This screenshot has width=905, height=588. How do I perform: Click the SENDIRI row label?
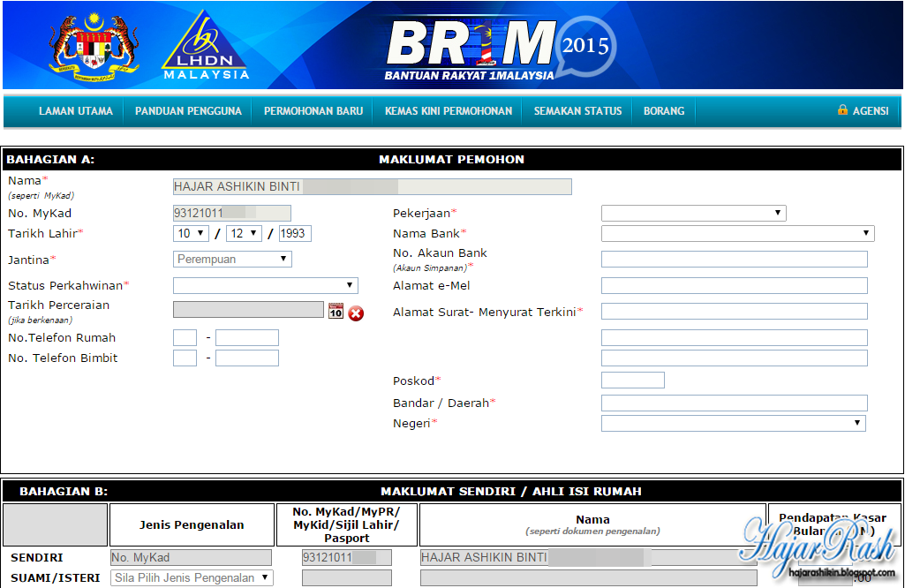37,557
